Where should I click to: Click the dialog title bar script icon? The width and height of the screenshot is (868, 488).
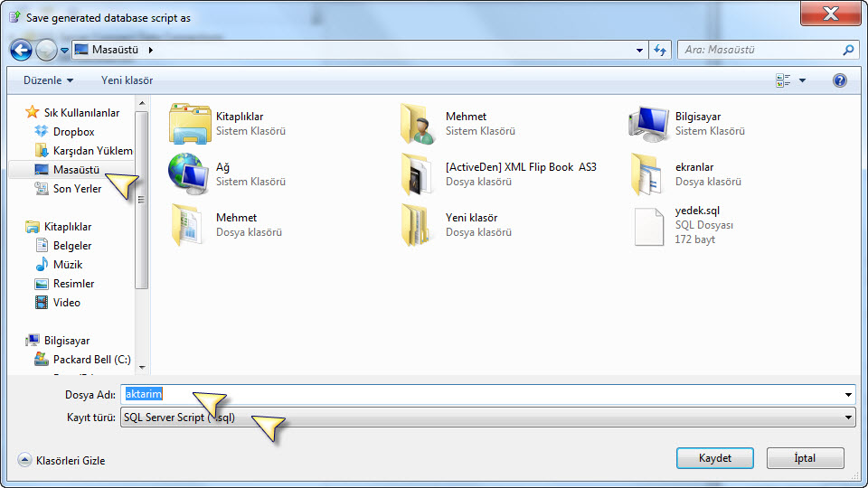(15, 17)
